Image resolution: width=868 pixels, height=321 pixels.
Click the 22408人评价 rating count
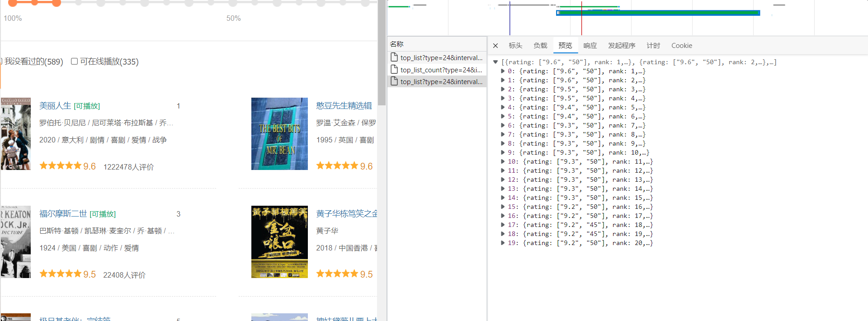click(x=124, y=275)
